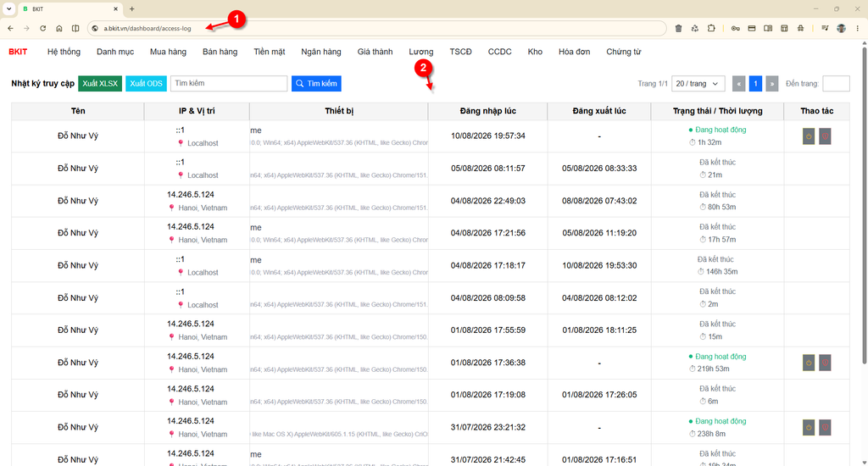Toggle the split view icon beside the home button
The width and height of the screenshot is (868, 466).
click(x=75, y=28)
